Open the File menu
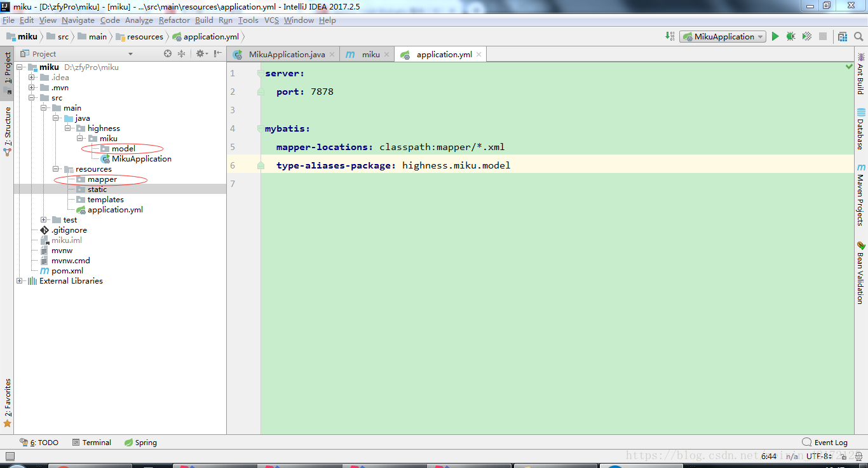 8,20
